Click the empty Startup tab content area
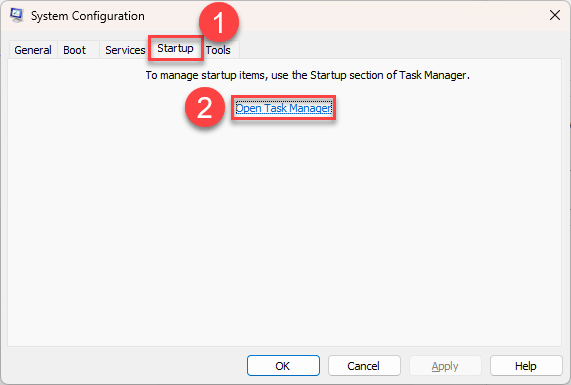 (284, 233)
